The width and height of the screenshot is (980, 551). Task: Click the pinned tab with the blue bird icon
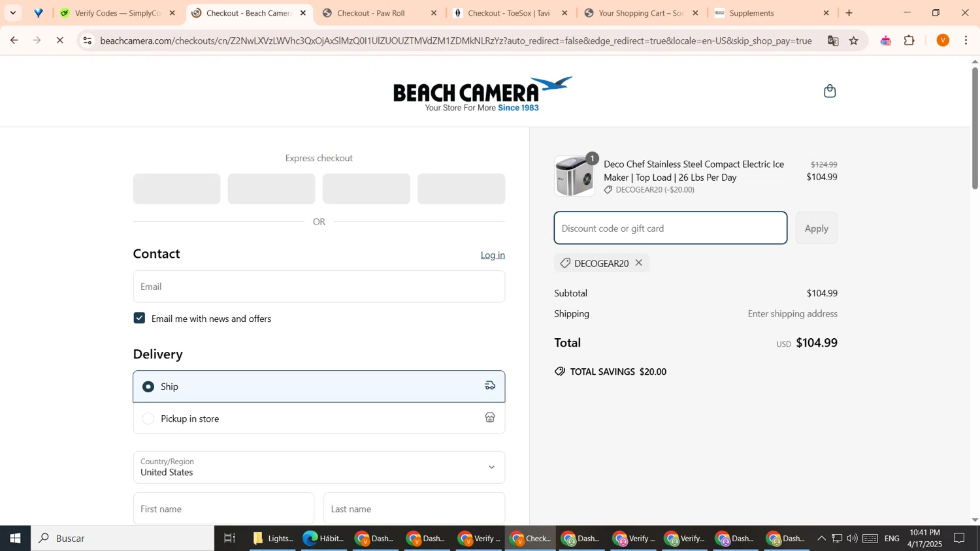(39, 13)
